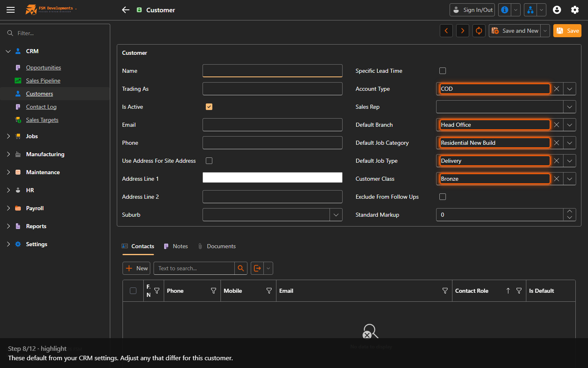Screen dimensions: 588x368
Task: Check Exclude From Follow Ups
Action: [x=443, y=197]
